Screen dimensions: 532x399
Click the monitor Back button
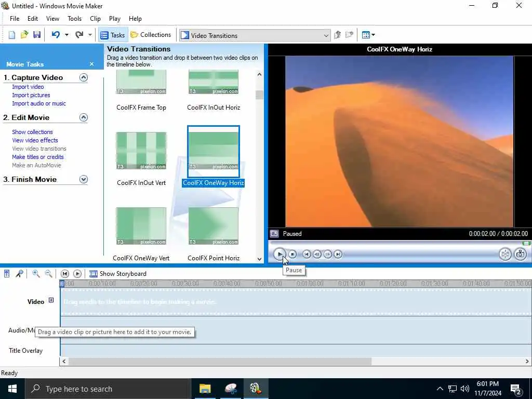(307, 254)
